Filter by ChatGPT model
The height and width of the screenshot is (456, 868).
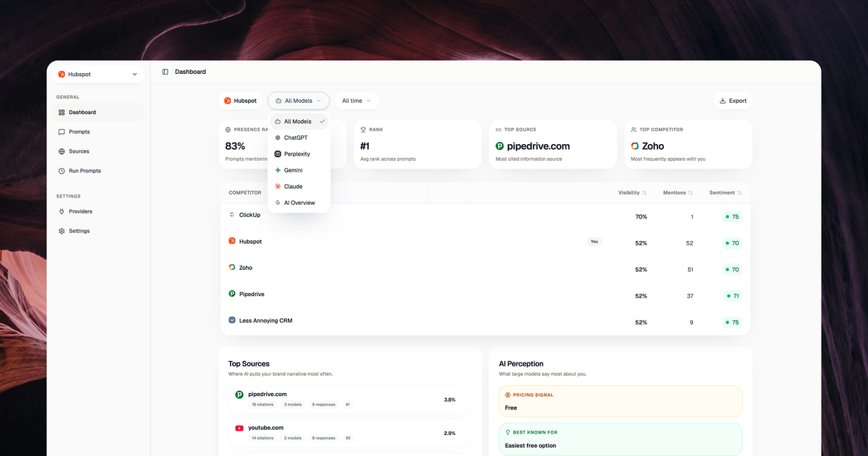299,138
